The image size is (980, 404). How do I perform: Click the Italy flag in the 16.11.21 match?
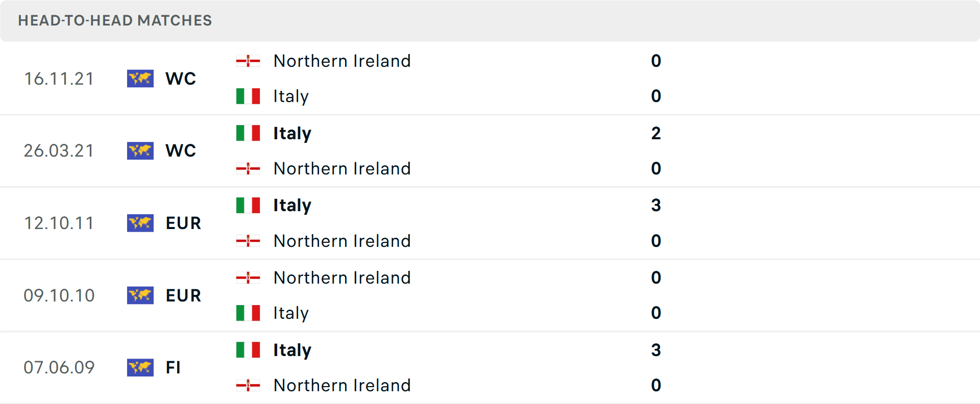click(249, 96)
